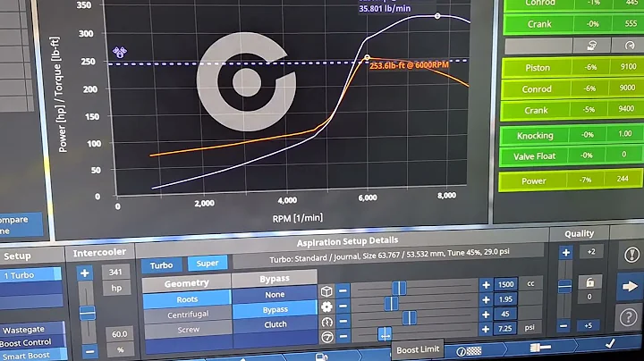644x361 pixels.
Task: Click the 1.95 ratio slider handle
Action: click(391, 304)
